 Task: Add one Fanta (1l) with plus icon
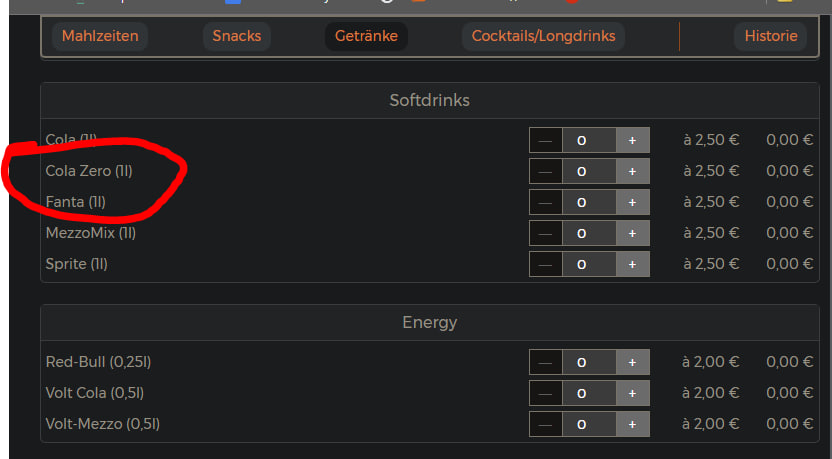(x=632, y=202)
